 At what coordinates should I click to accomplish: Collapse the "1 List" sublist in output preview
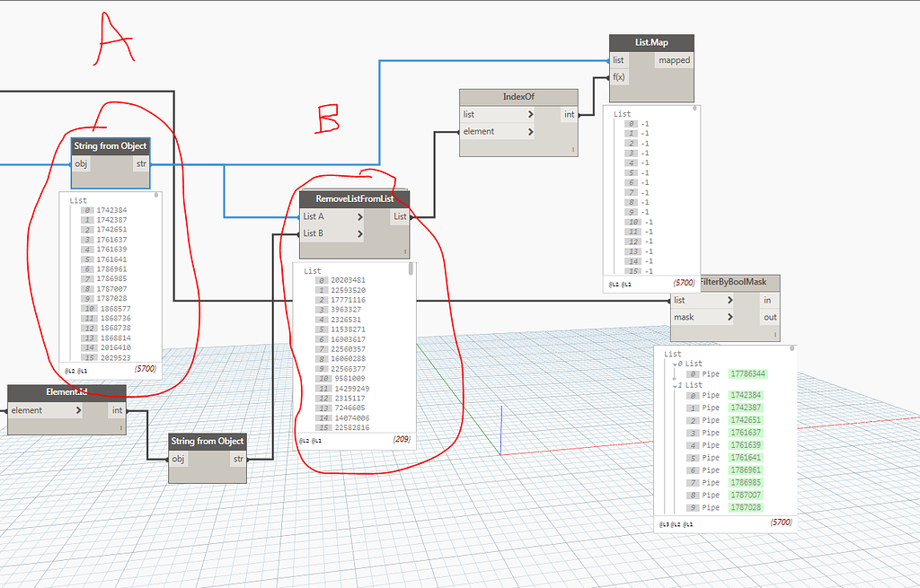point(675,384)
